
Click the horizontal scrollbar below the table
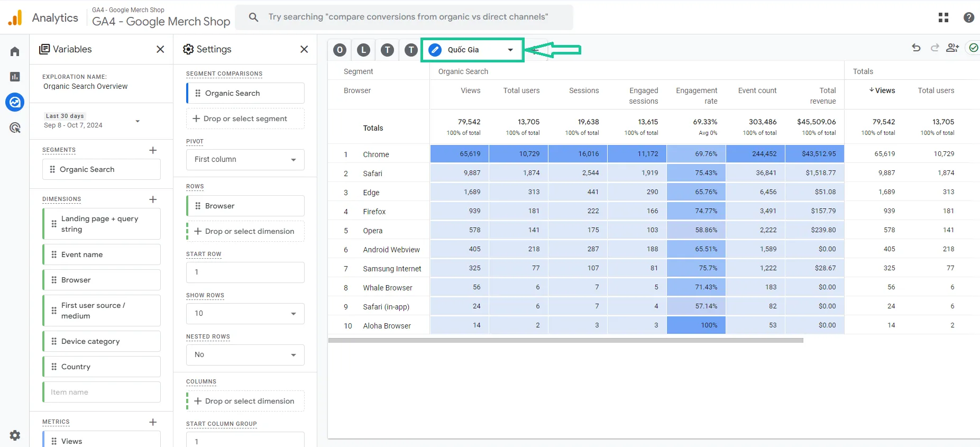tap(566, 341)
